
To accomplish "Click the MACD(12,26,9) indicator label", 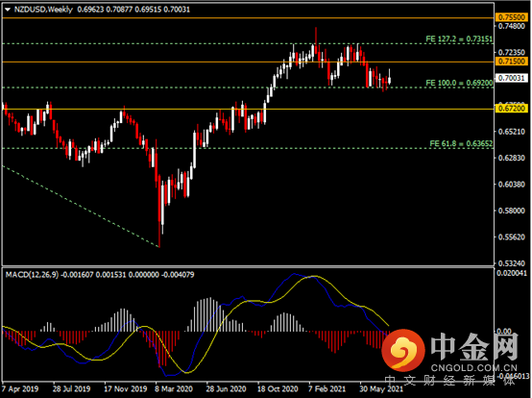I will click(32, 275).
